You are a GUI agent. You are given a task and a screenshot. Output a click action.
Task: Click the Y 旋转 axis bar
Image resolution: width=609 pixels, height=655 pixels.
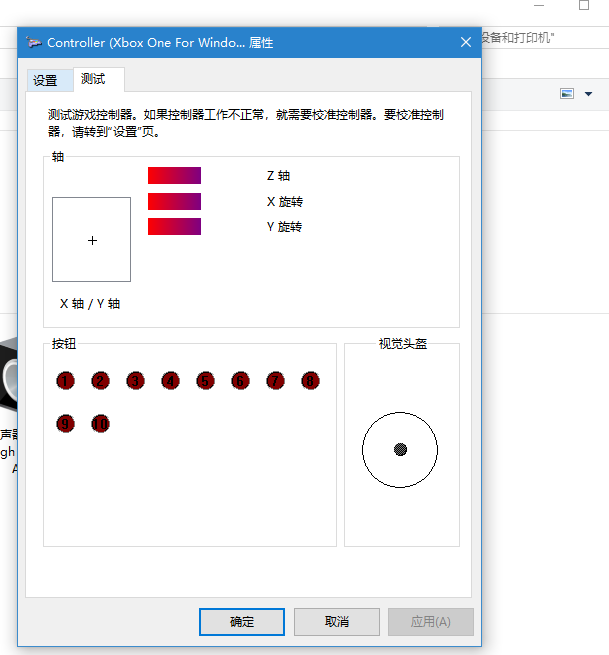[174, 226]
